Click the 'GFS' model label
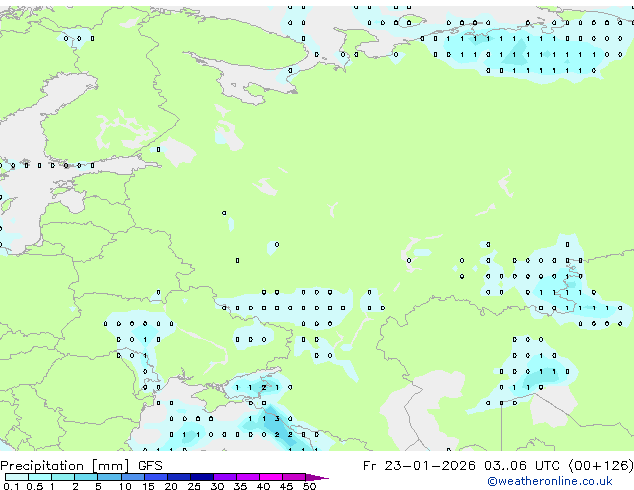This screenshot has width=634, height=490. [150, 466]
